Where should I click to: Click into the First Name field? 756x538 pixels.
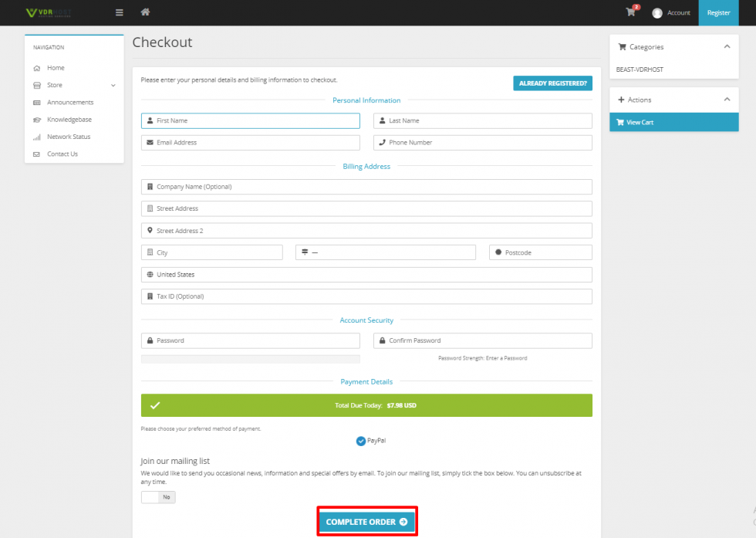251,121
